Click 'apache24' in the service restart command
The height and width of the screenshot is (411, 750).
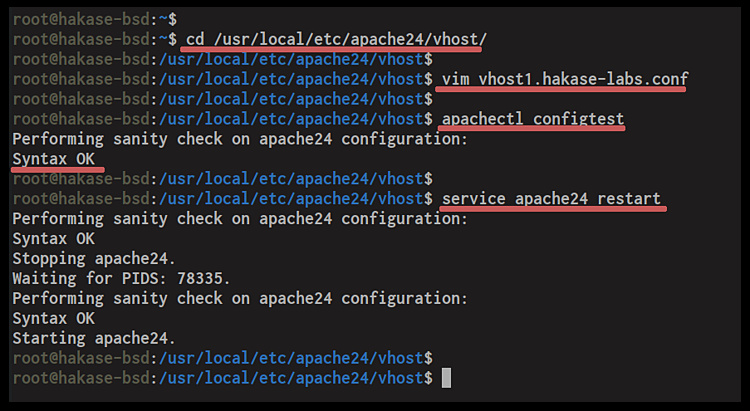pyautogui.click(x=555, y=198)
